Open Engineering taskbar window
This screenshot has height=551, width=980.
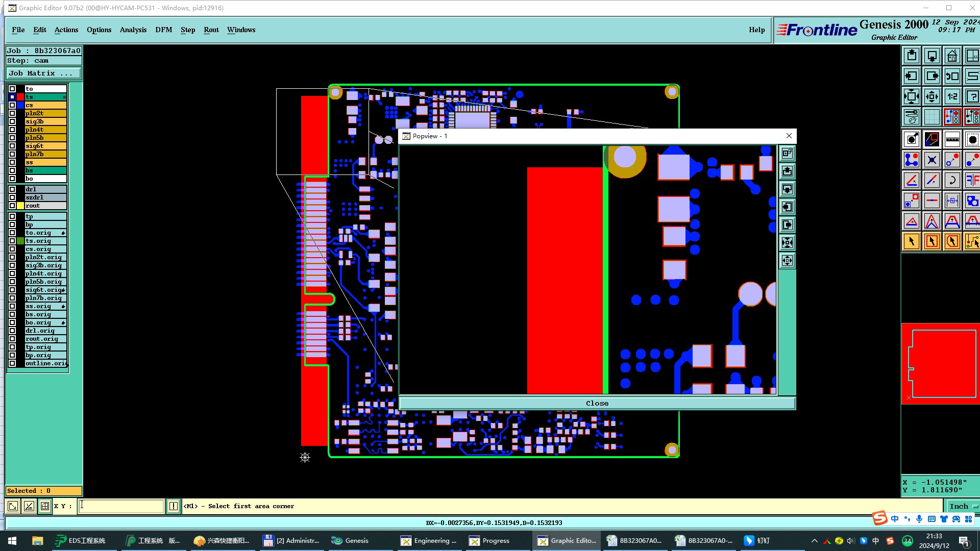(429, 540)
